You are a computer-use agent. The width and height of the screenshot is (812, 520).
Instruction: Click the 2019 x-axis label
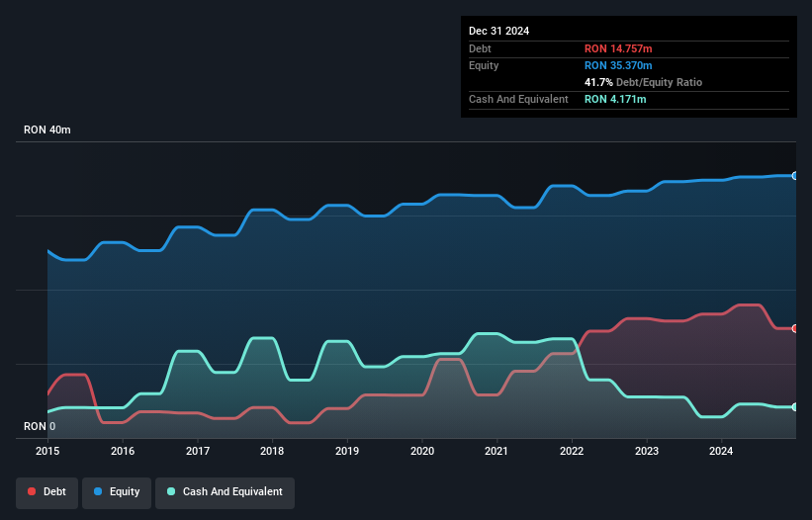(347, 451)
